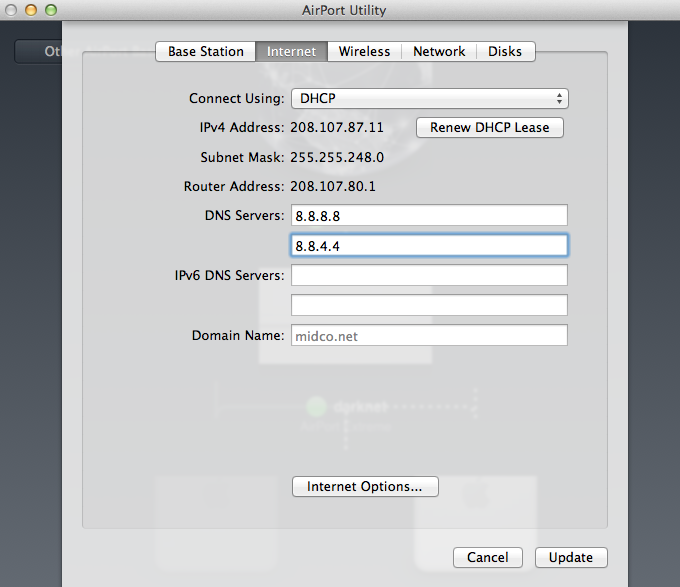Open Internet Options dialog
This screenshot has width=680, height=587.
coord(365,486)
